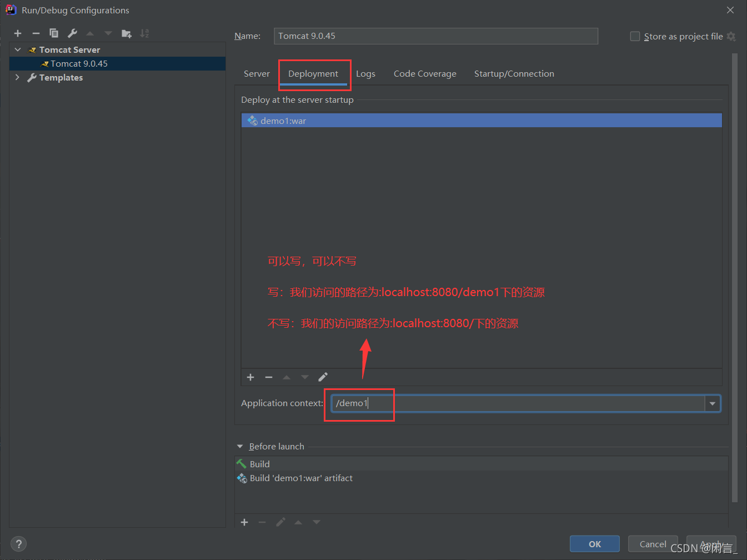Move deployment artifact down arrow
This screenshot has width=747, height=560.
[x=305, y=377]
